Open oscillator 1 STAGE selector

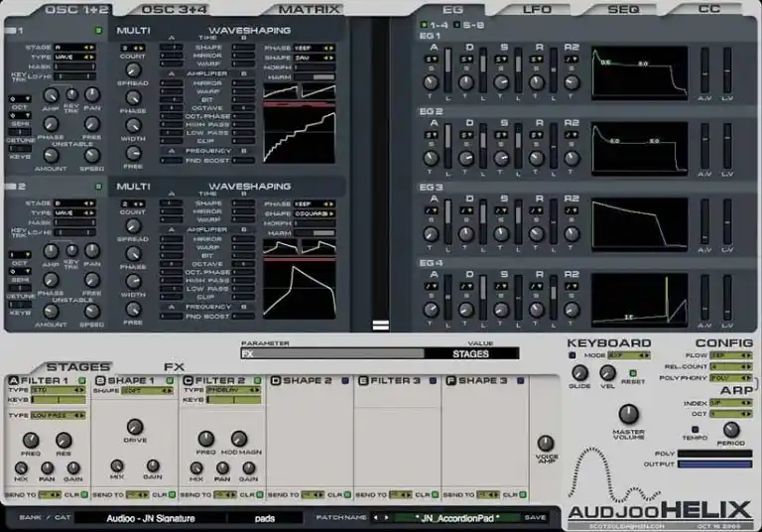click(74, 48)
